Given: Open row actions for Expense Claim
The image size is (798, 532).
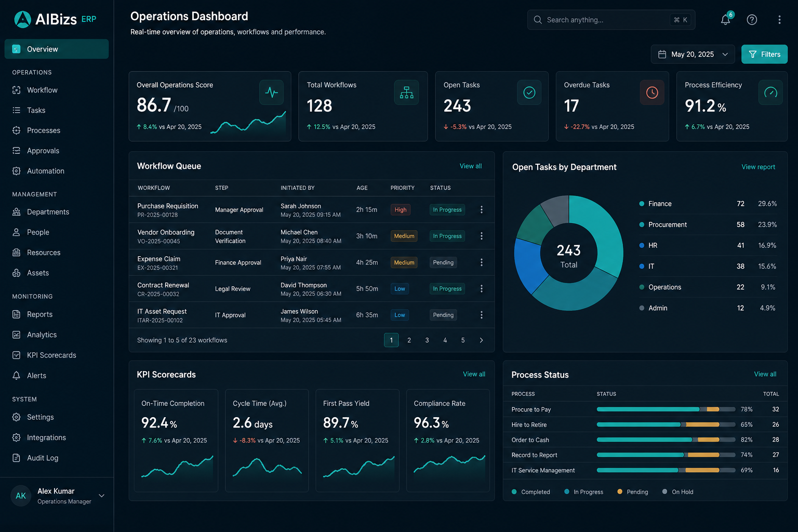Looking at the screenshot, I should pyautogui.click(x=482, y=262).
